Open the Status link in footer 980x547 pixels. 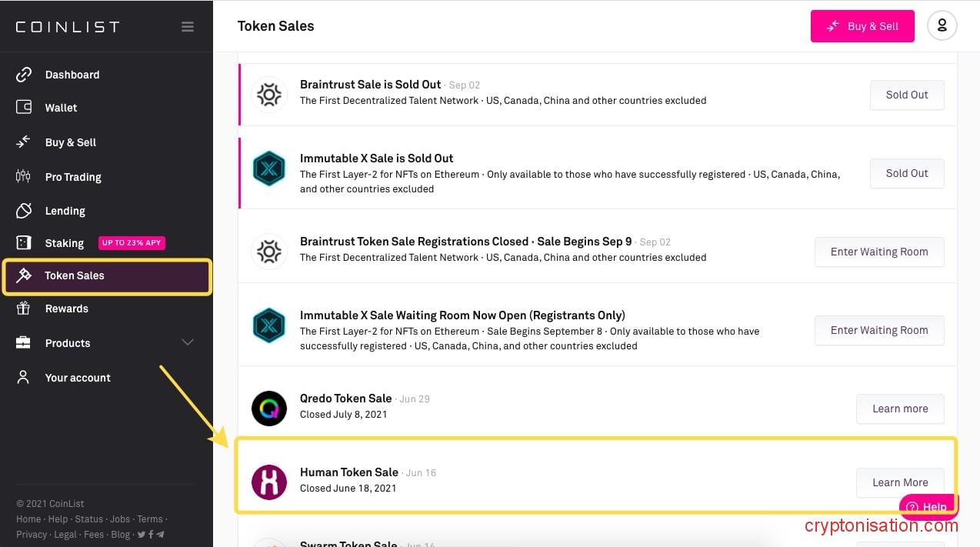[89, 519]
